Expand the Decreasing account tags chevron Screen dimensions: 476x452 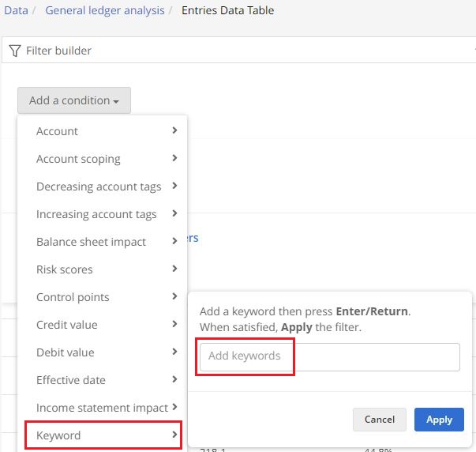174,186
